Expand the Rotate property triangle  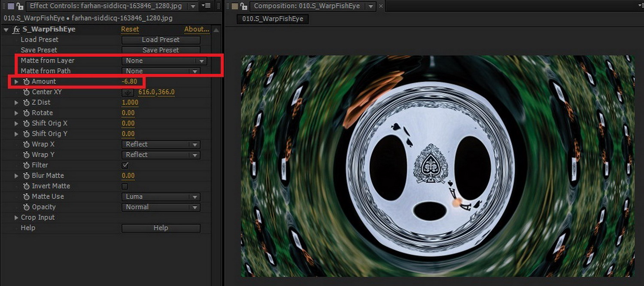16,113
